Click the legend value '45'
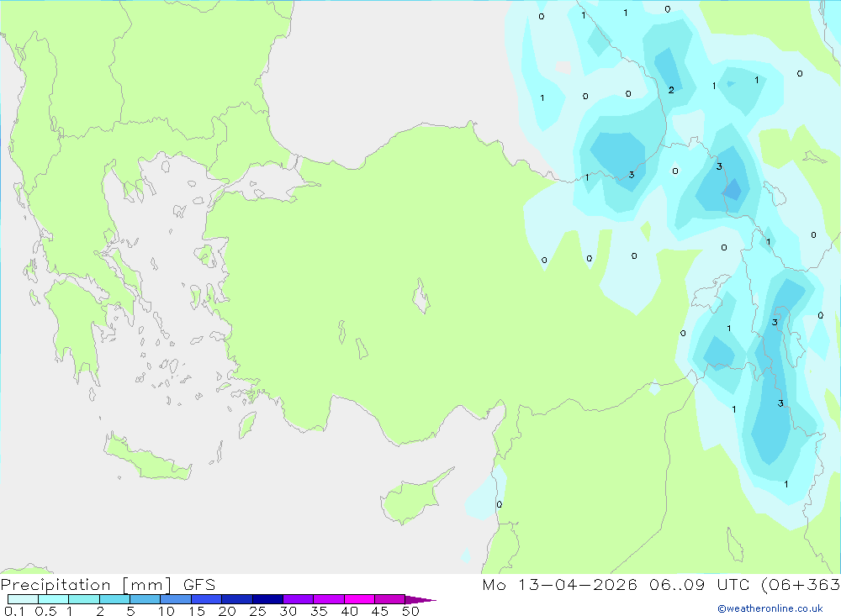 coord(380,611)
